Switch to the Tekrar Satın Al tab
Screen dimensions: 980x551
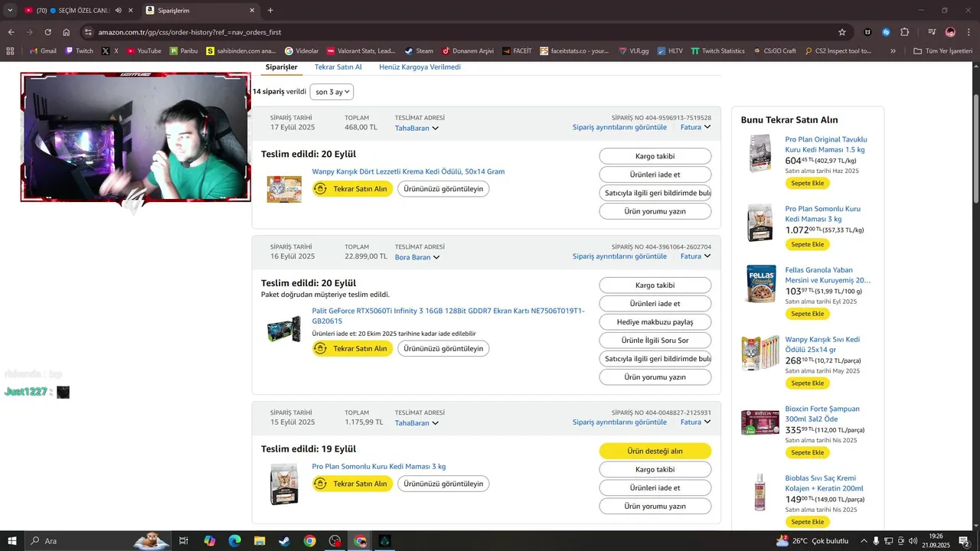tap(338, 67)
